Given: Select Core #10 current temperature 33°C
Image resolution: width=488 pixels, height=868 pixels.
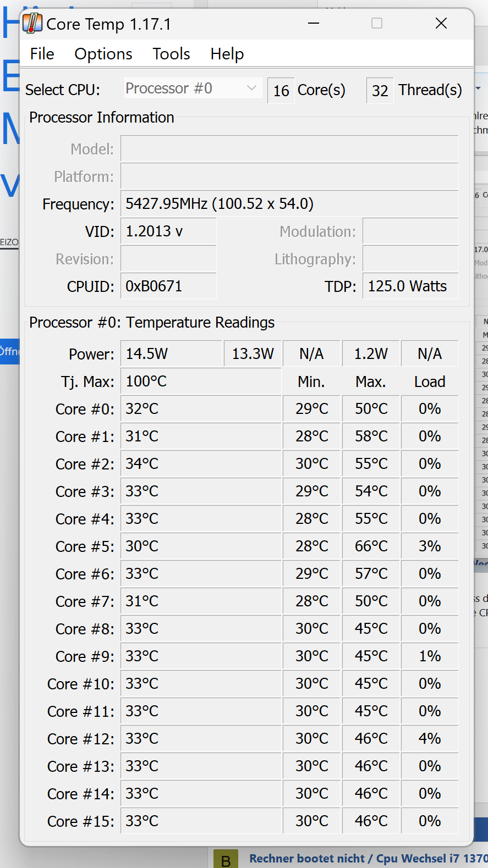Looking at the screenshot, I should (x=201, y=684).
